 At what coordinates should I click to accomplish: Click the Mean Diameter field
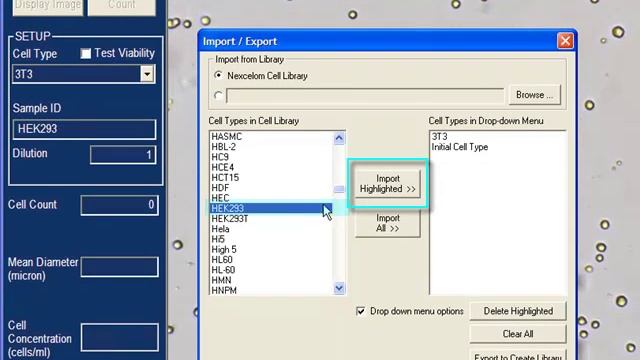[x=120, y=267]
